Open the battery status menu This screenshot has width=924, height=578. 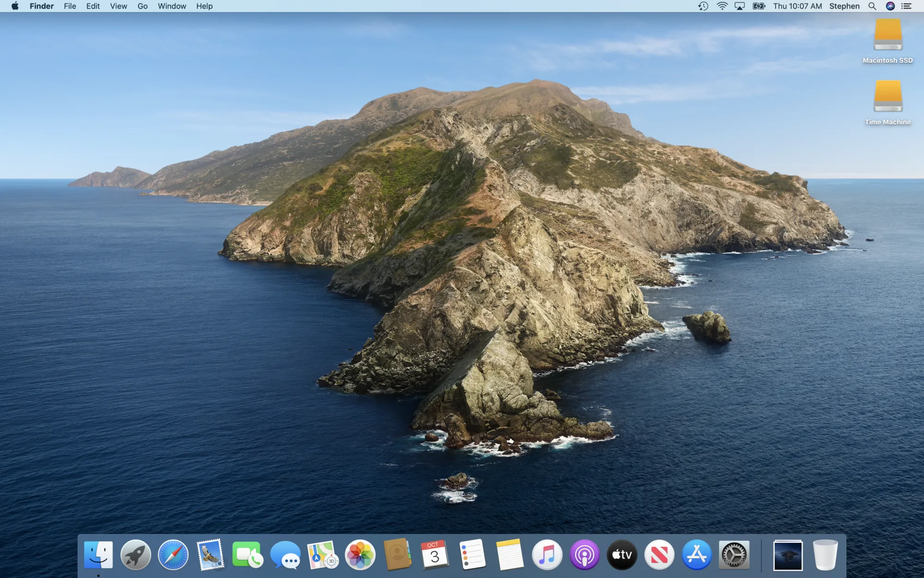758,6
